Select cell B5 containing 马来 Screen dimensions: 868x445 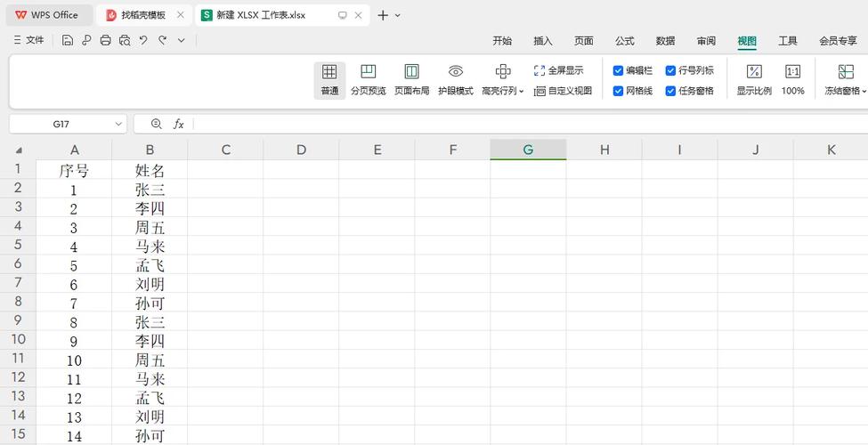[150, 245]
